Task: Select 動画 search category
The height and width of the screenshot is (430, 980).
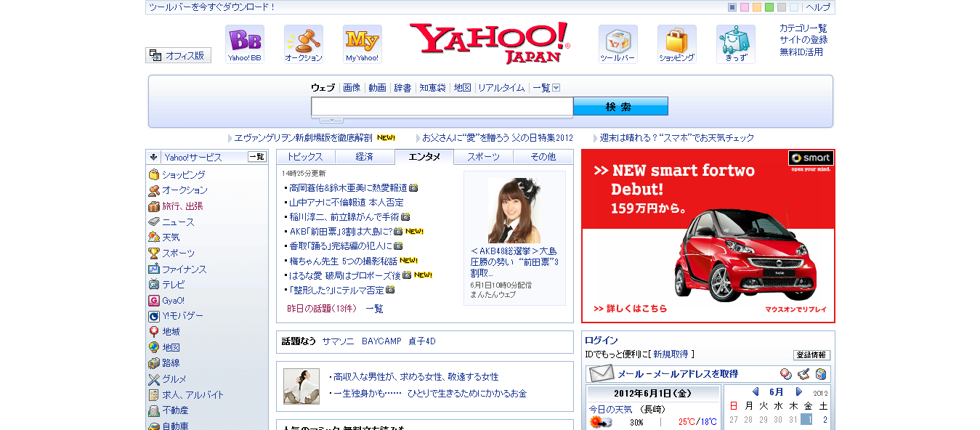Action: (377, 88)
